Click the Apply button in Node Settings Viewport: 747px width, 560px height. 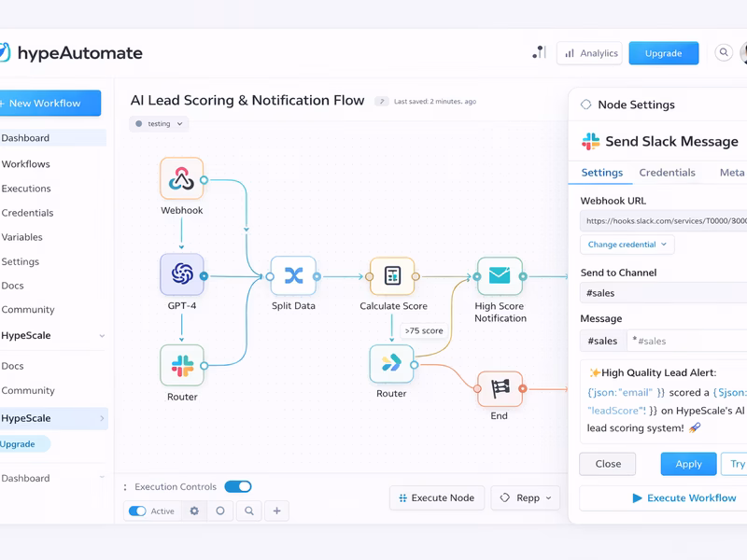pyautogui.click(x=688, y=464)
